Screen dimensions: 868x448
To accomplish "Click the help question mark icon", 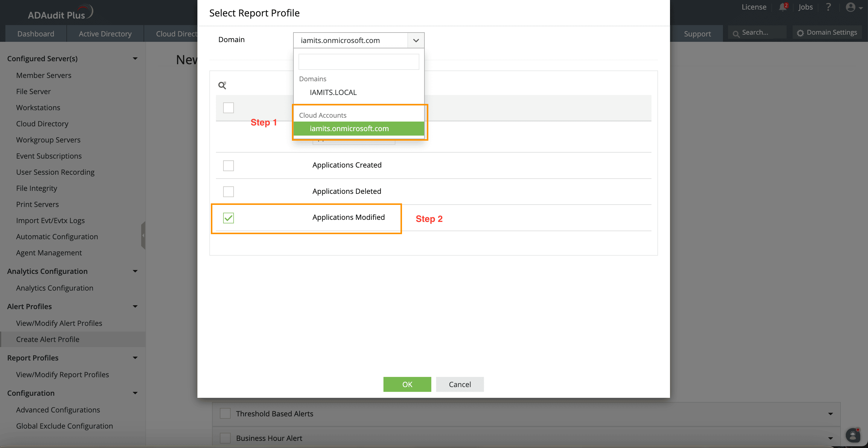I will pyautogui.click(x=828, y=7).
